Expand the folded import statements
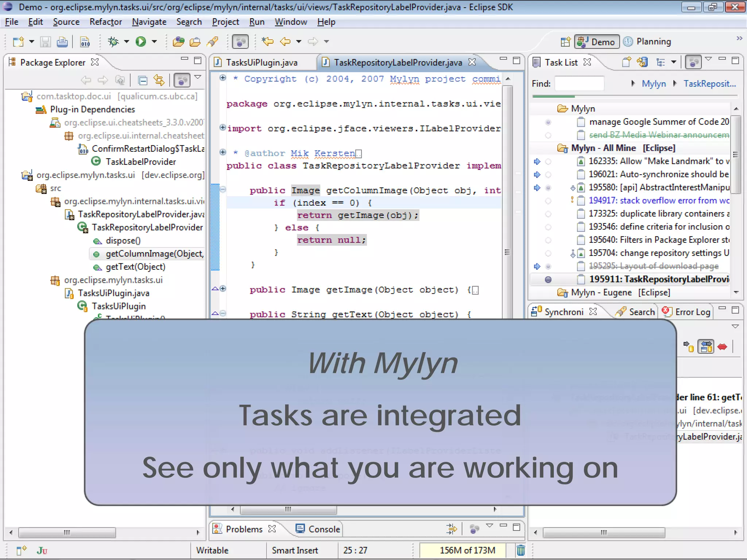Image resolution: width=747 pixels, height=560 pixels. 222,127
